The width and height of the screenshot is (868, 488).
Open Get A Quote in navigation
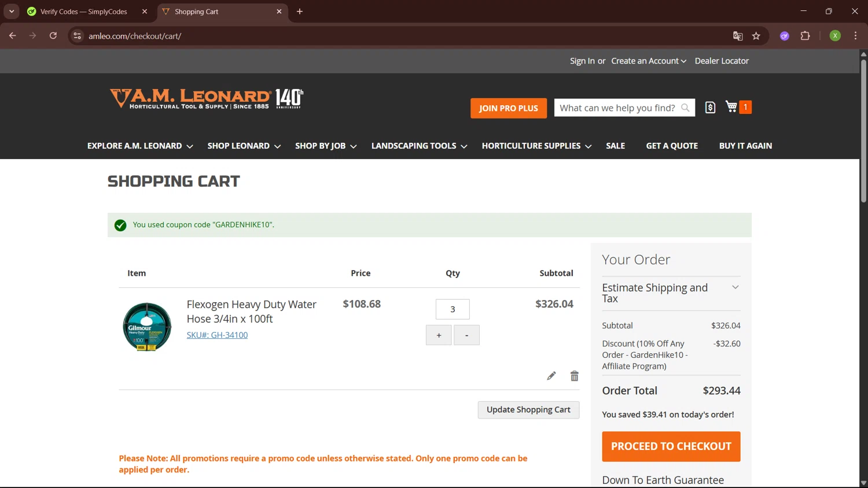672,146
